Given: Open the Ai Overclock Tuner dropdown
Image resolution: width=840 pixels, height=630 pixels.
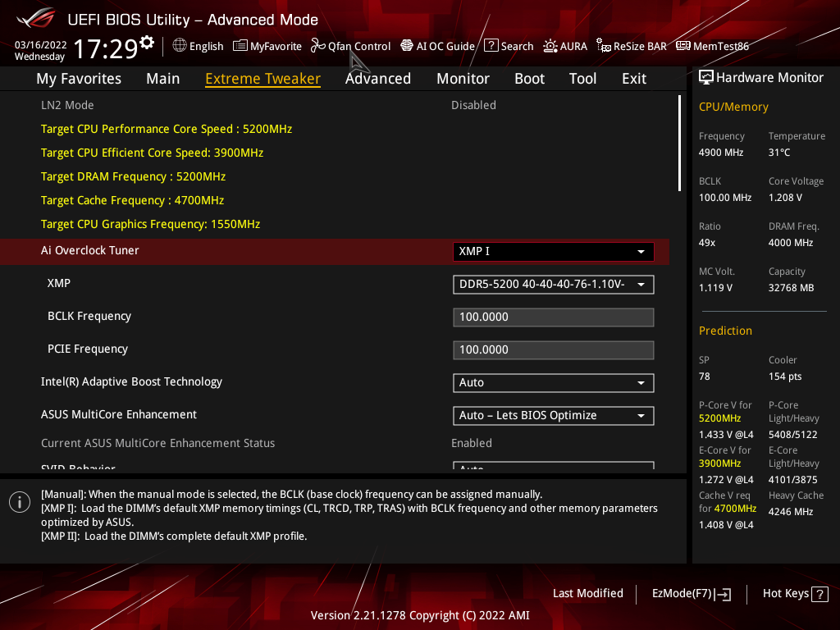Looking at the screenshot, I should click(554, 252).
